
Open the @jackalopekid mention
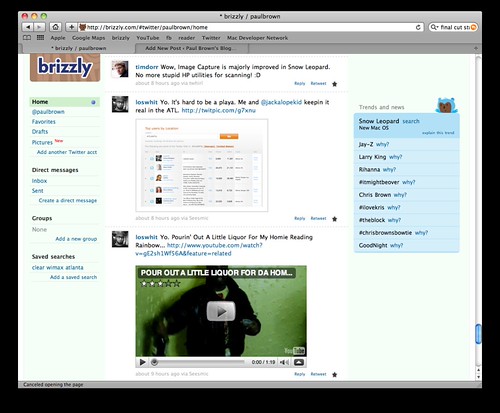click(281, 102)
